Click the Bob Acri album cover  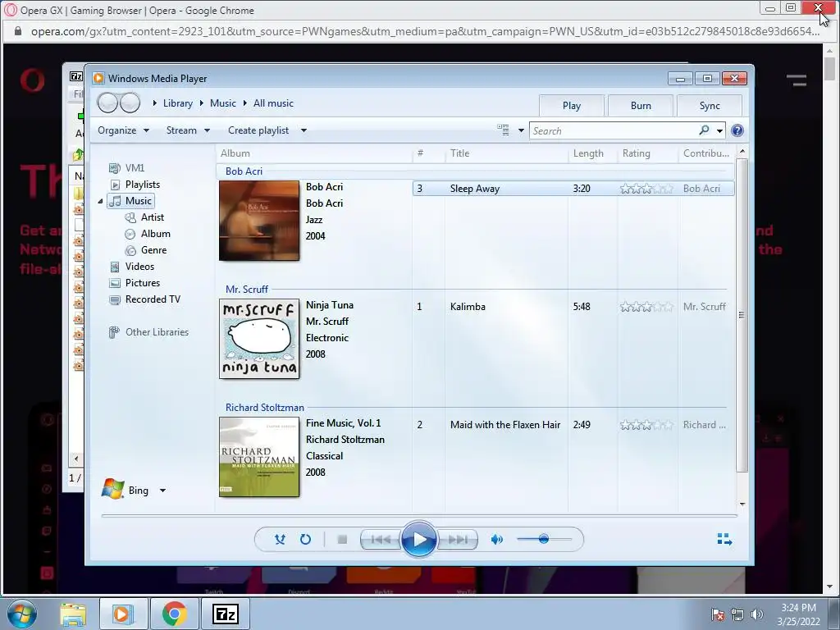point(259,220)
